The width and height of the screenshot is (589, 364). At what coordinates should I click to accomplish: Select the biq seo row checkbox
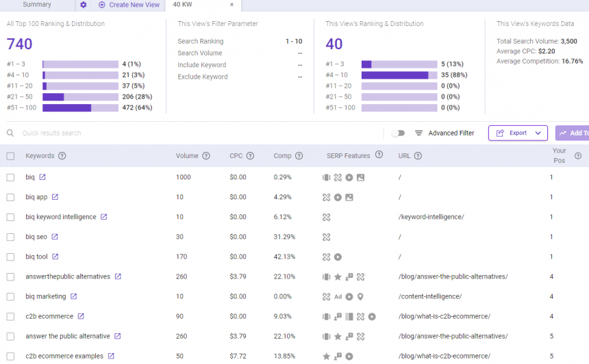pyautogui.click(x=10, y=237)
